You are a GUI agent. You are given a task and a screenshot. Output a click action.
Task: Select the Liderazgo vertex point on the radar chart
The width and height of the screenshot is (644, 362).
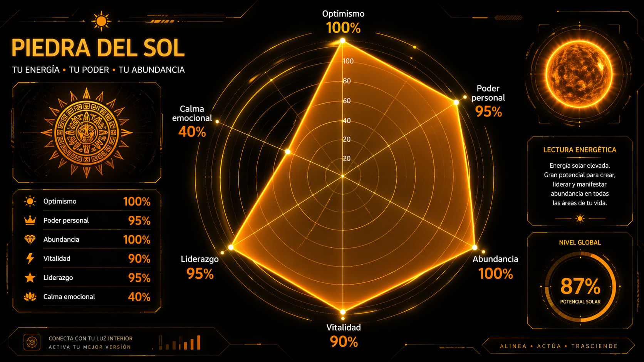231,247
